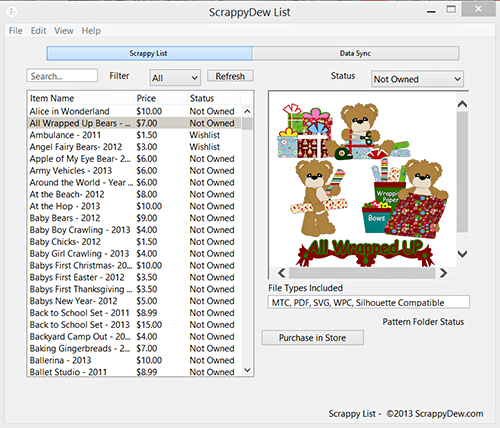Select the Baby Bears - 2012 row

[x=134, y=218]
